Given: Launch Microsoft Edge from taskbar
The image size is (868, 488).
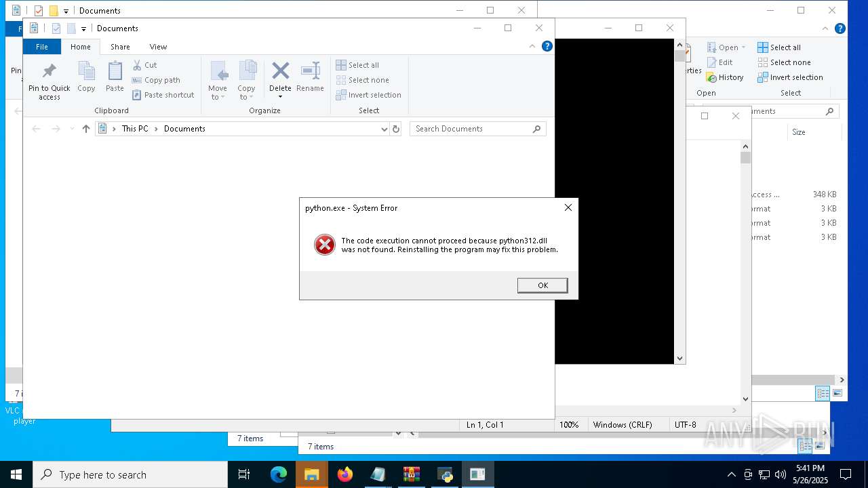Looking at the screenshot, I should point(279,474).
